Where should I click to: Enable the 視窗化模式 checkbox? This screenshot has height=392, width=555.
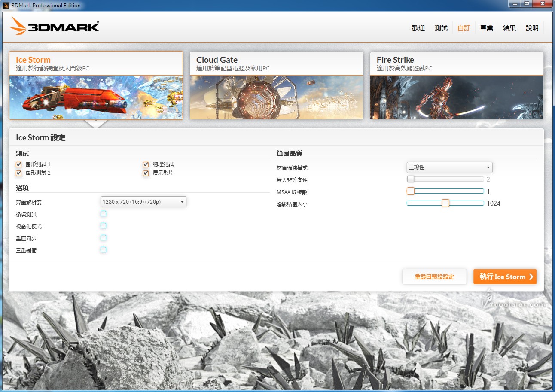coord(103,225)
